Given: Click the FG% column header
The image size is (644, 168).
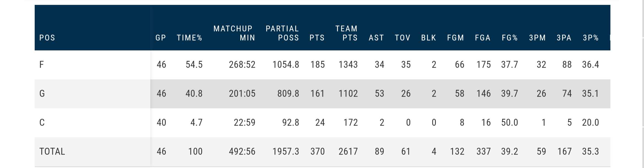Looking at the screenshot, I should click(x=510, y=38).
